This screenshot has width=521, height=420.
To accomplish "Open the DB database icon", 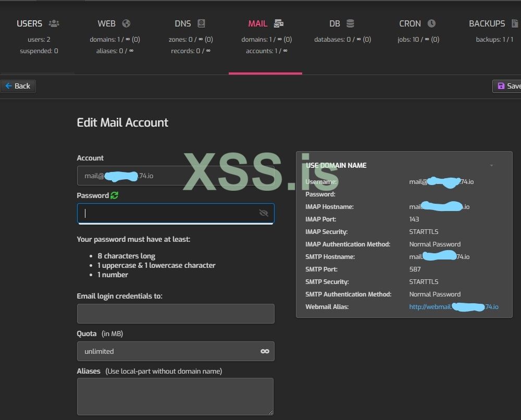I will 350,23.
